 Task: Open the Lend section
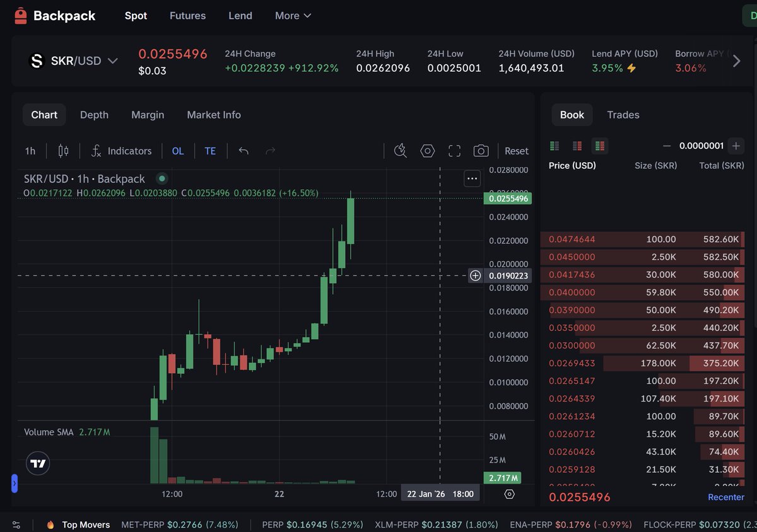[x=240, y=16]
